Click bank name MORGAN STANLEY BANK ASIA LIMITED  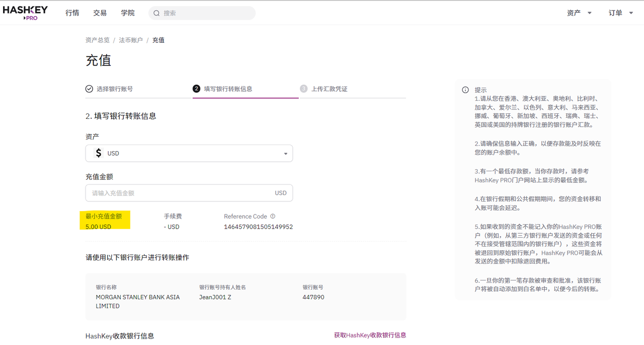(138, 302)
